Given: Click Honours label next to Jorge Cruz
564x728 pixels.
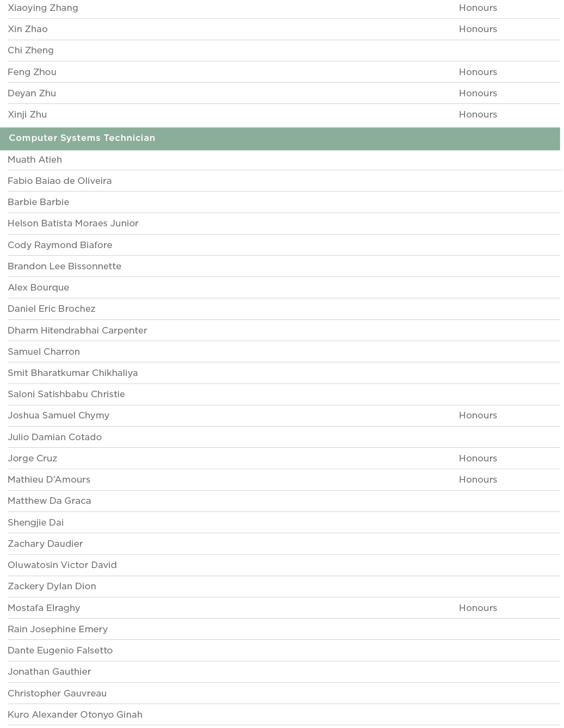Looking at the screenshot, I should pos(478,458).
